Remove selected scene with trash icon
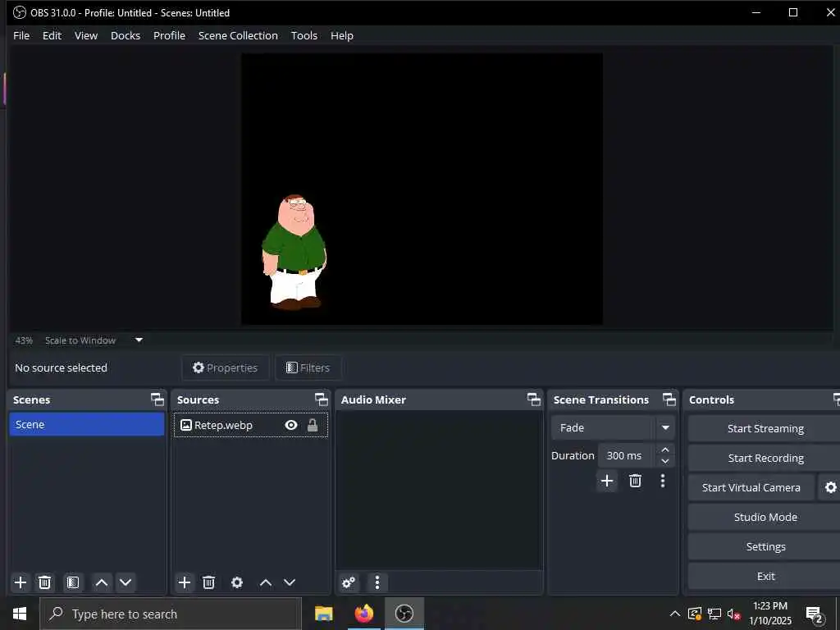The width and height of the screenshot is (840, 630). tap(45, 582)
